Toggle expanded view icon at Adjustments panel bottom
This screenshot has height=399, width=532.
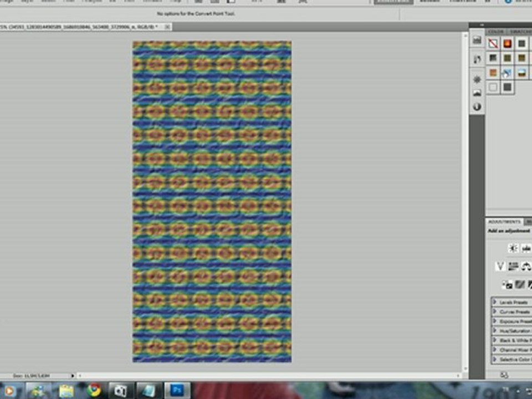504,375
